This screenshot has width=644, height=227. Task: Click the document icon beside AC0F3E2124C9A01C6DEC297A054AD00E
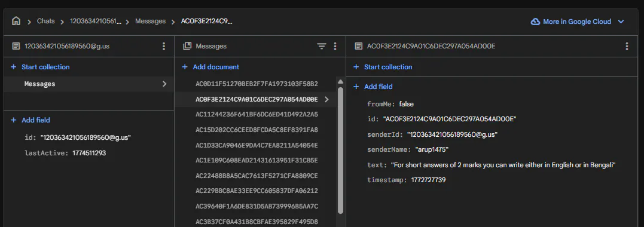pyautogui.click(x=359, y=47)
